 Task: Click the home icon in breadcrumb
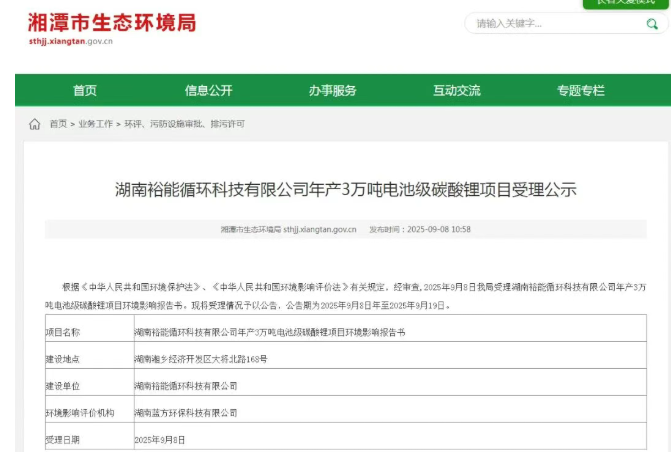coord(35,124)
